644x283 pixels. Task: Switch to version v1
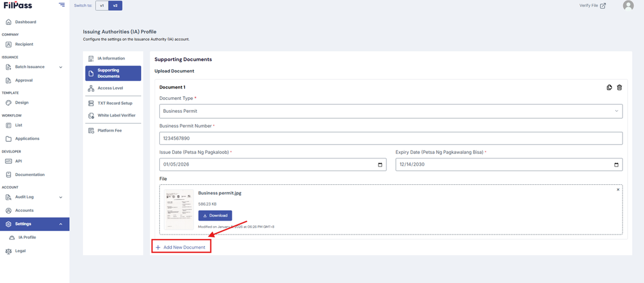pos(102,6)
